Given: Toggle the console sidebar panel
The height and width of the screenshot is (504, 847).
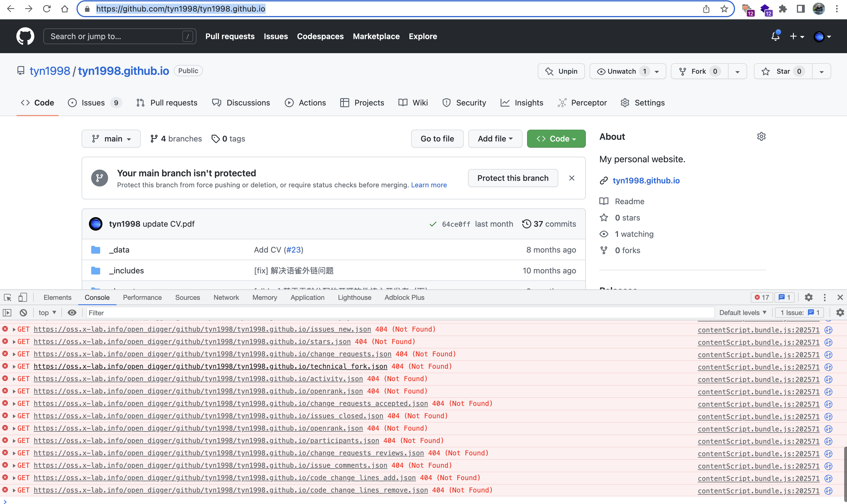Looking at the screenshot, I should tap(7, 312).
